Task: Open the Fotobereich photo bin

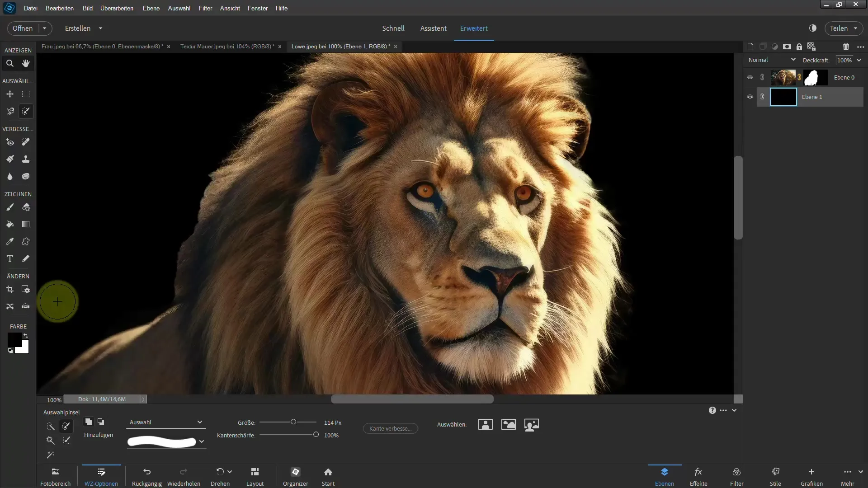Action: (55, 477)
